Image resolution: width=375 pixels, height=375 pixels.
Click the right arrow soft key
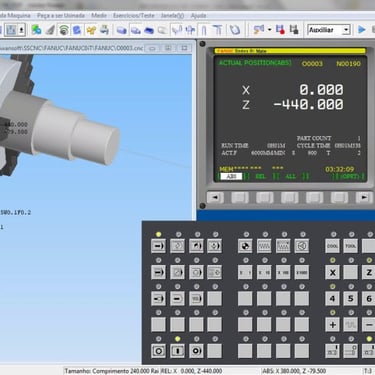(x=364, y=198)
